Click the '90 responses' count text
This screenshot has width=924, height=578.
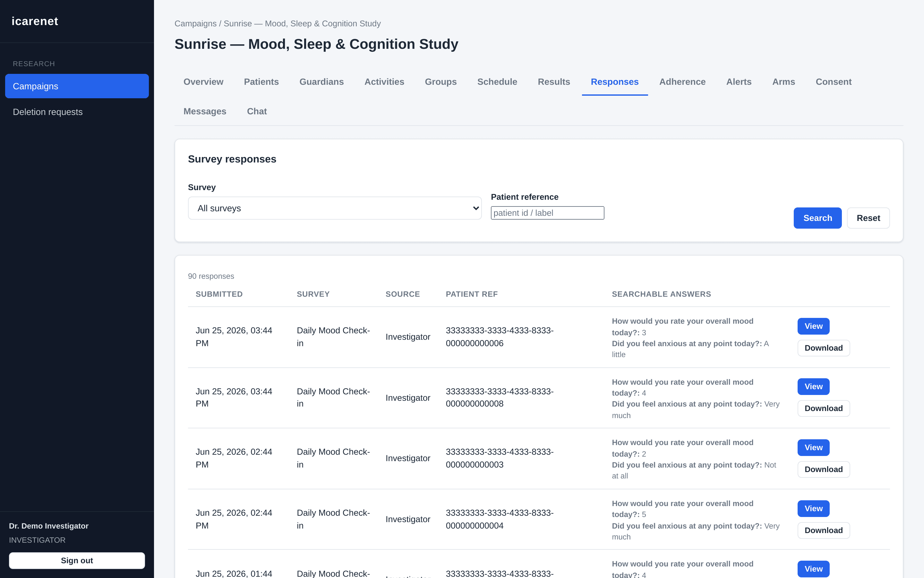point(211,276)
